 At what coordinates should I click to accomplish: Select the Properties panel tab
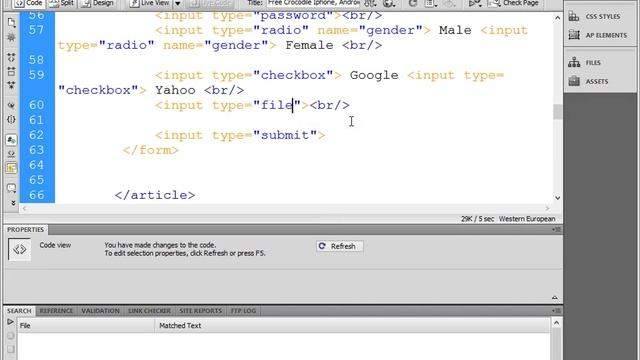click(x=25, y=229)
